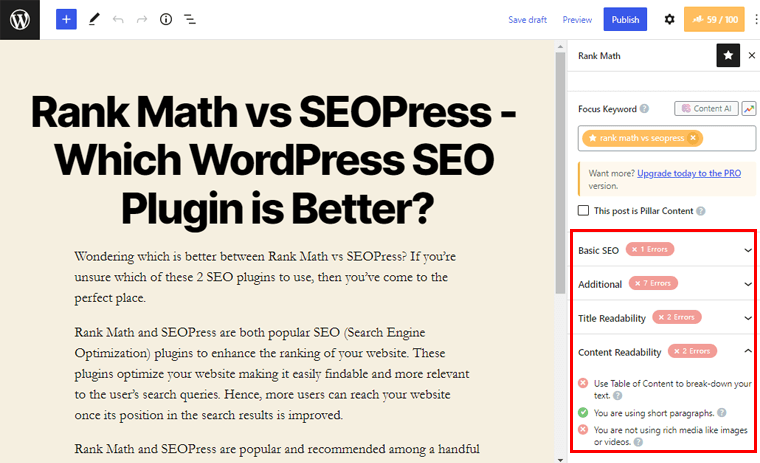
Task: Select the pencil Tools icon
Action: 94,19
